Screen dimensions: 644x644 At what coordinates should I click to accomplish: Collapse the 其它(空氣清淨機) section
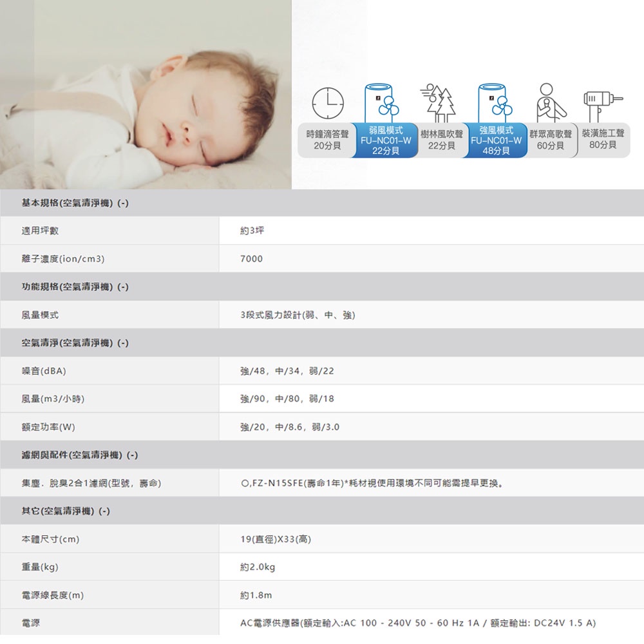(66, 511)
